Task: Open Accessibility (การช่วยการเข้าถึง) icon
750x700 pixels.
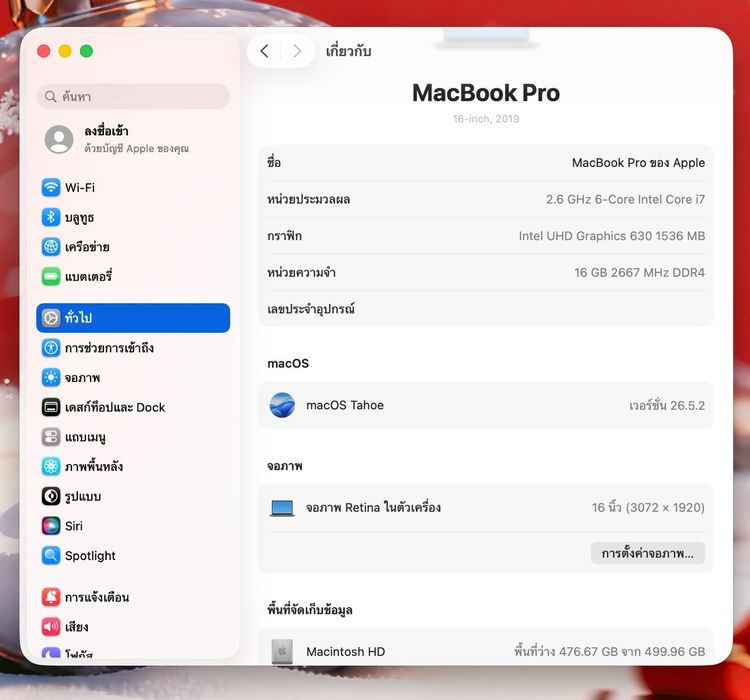Action: pos(51,347)
